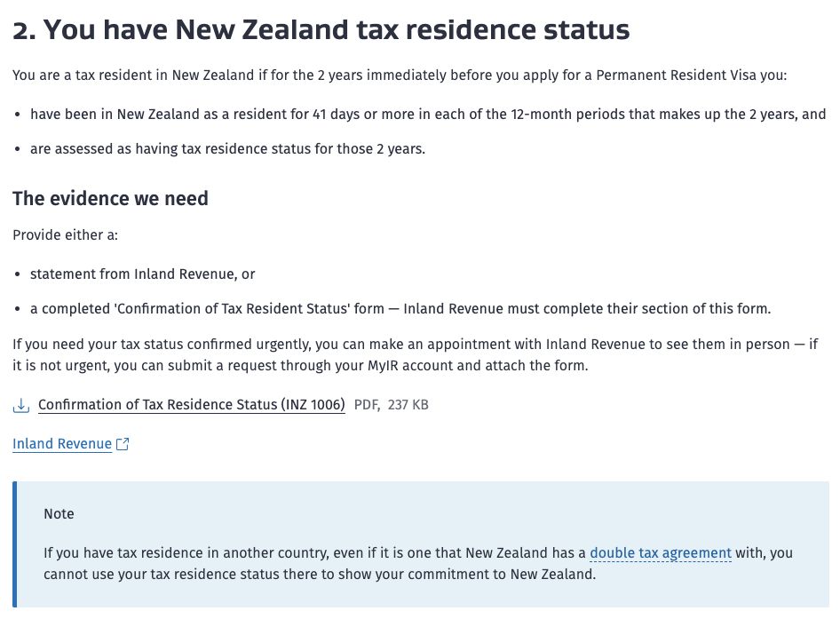Screen dimensions: 840x619
Task: Click the bullet mentioning the completed 'Confirmation of Tax Resident Status' form
Action: tap(400, 309)
